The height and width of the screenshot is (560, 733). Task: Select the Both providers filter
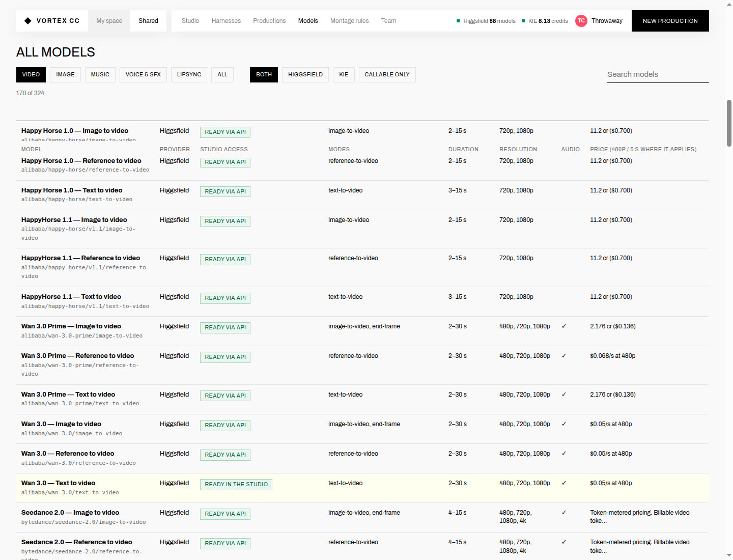pyautogui.click(x=264, y=74)
